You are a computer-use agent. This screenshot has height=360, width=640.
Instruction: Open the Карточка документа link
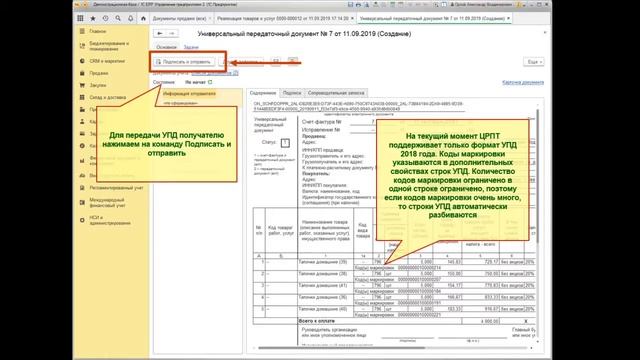click(x=523, y=82)
